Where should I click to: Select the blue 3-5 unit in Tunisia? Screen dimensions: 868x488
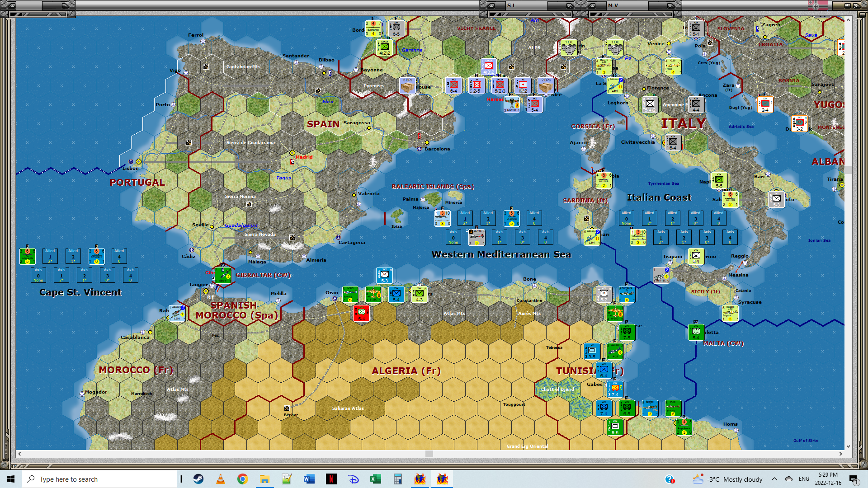[592, 351]
